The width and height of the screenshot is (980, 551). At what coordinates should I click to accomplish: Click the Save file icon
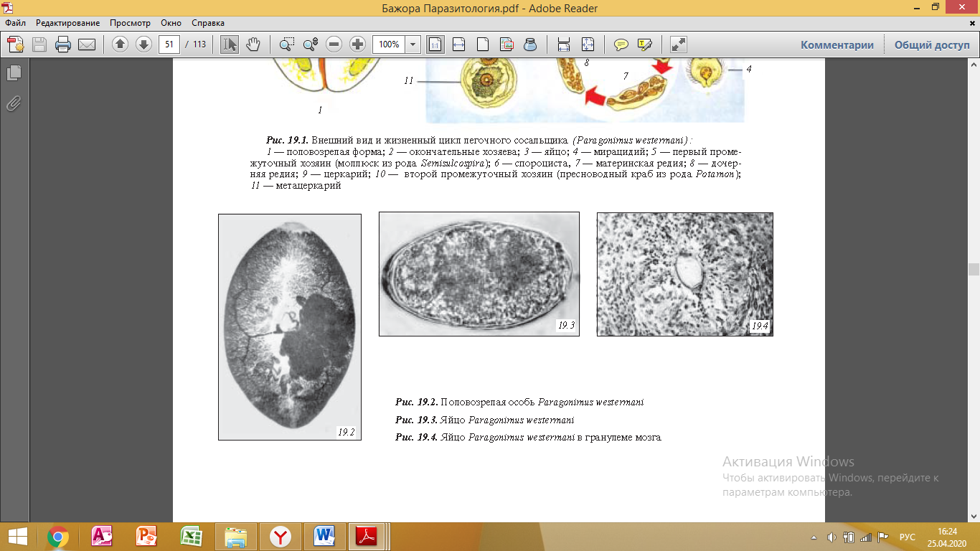click(x=39, y=44)
